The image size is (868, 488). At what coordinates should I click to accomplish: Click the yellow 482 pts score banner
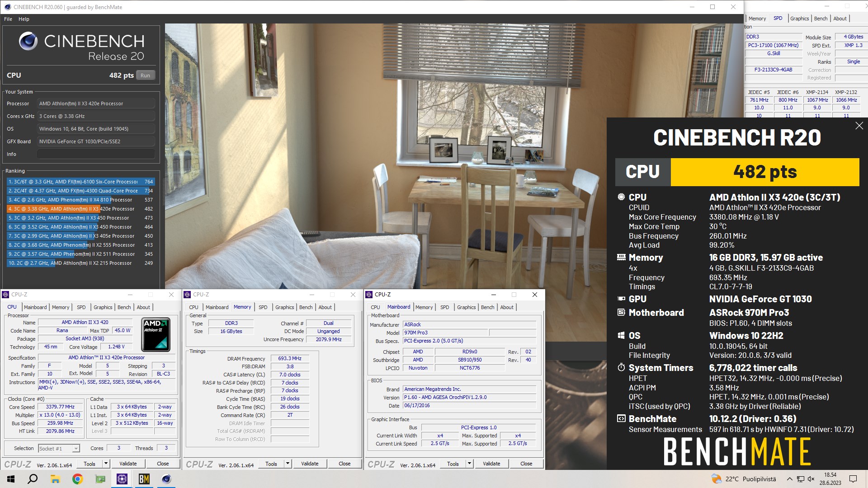[x=765, y=172]
